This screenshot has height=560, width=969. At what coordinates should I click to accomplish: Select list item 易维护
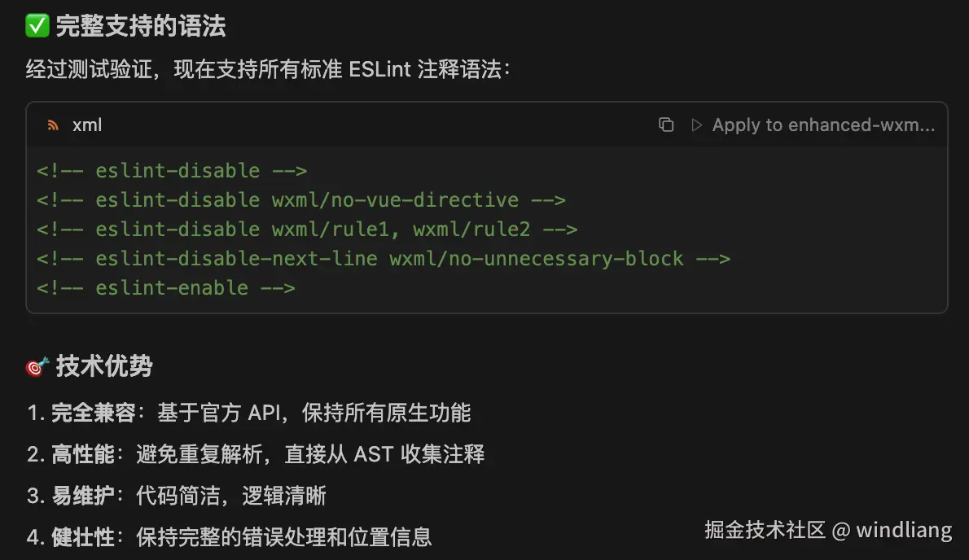176,495
